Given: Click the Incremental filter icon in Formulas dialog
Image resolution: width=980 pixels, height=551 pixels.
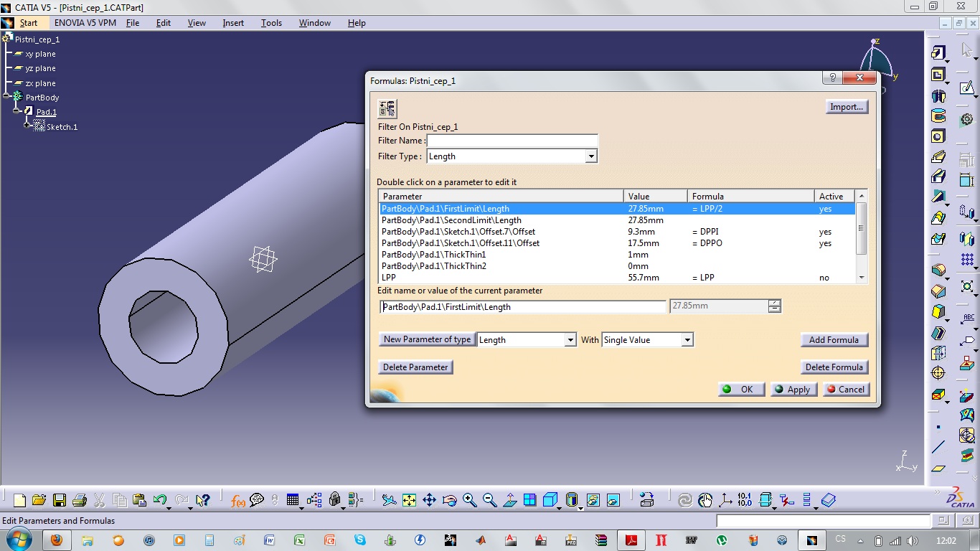Looking at the screenshot, I should click(x=387, y=108).
